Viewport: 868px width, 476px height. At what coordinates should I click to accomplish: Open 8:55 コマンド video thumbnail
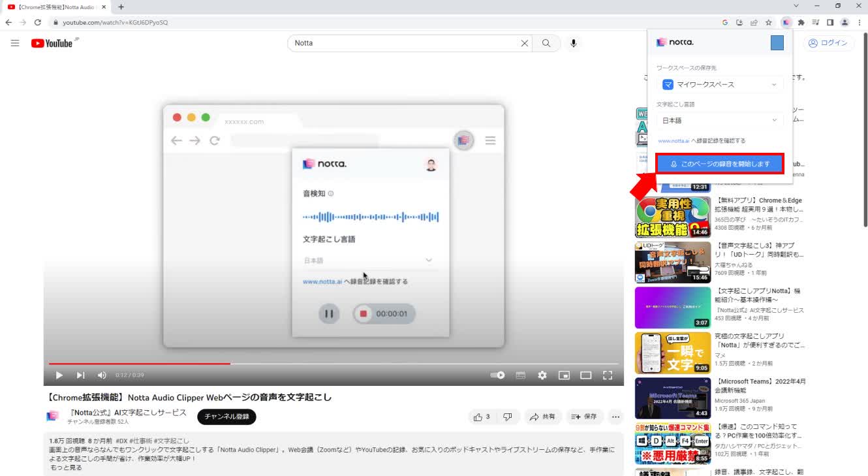673,443
